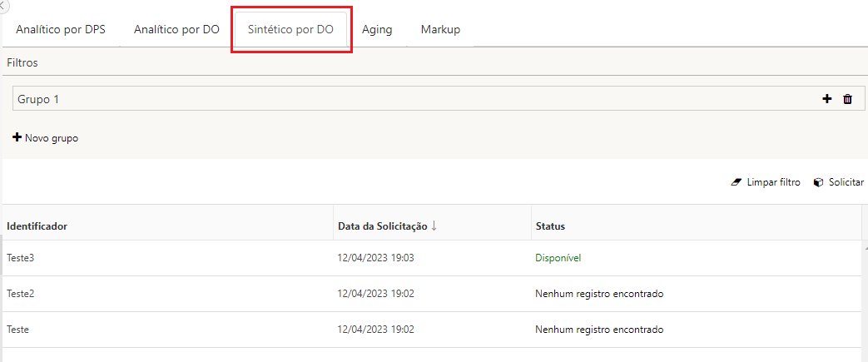The height and width of the screenshot is (362, 868).
Task: Clear filters with the Limpar filtro eraser
Action: (x=765, y=182)
